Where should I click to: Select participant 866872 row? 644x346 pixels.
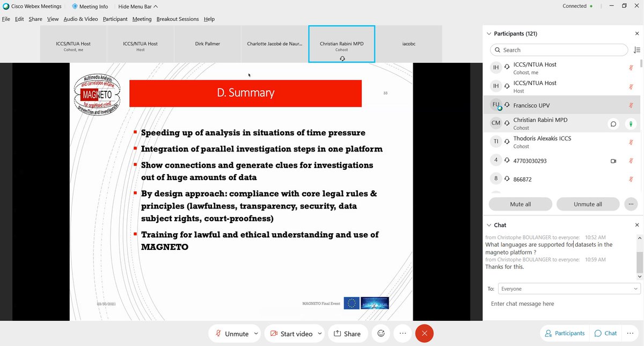[560, 179]
